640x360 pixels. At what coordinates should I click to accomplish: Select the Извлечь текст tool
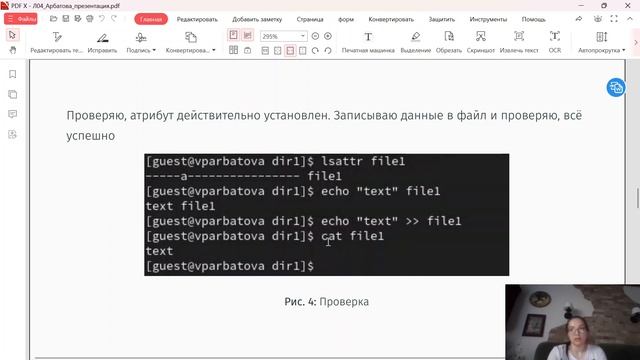[x=519, y=42]
